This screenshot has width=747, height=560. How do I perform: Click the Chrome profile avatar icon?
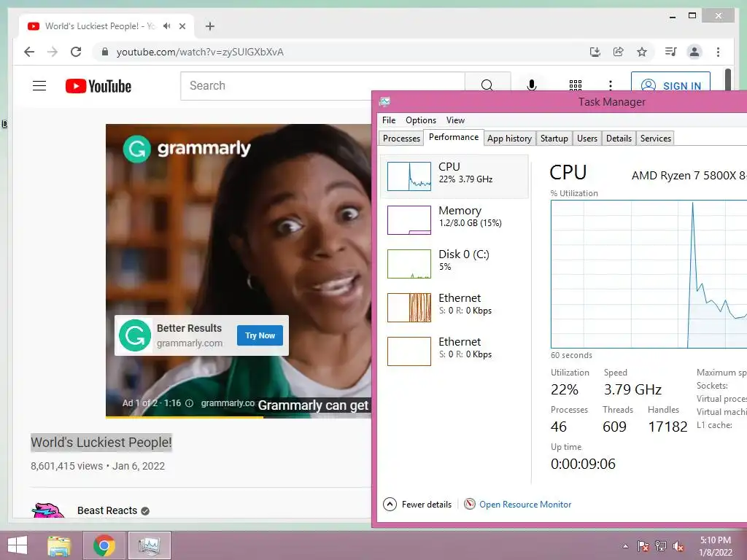click(x=694, y=52)
